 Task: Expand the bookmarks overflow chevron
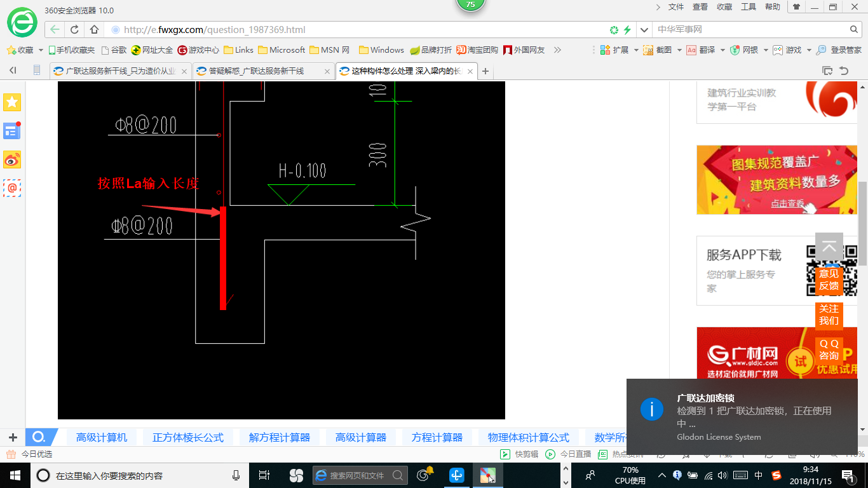point(558,50)
